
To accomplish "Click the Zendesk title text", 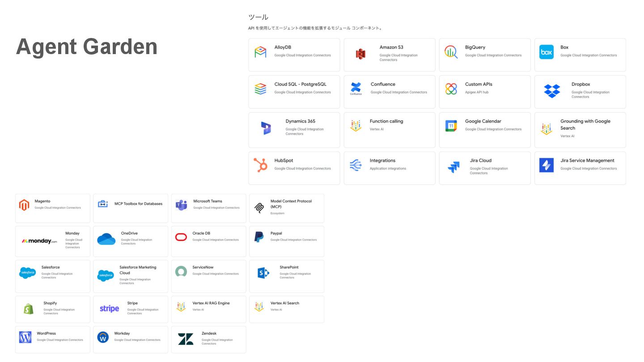I will pos(209,333).
